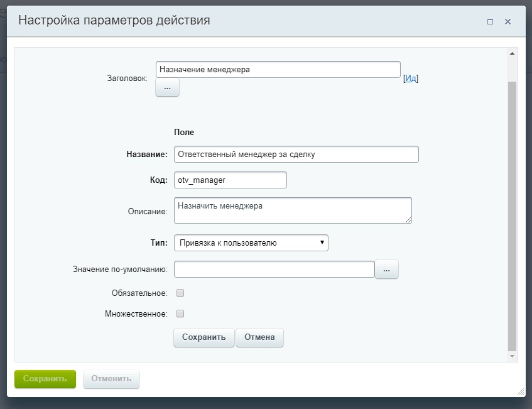532x409 pixels.
Task: Click the green Сохранить button at bottom left
Action: tap(45, 379)
